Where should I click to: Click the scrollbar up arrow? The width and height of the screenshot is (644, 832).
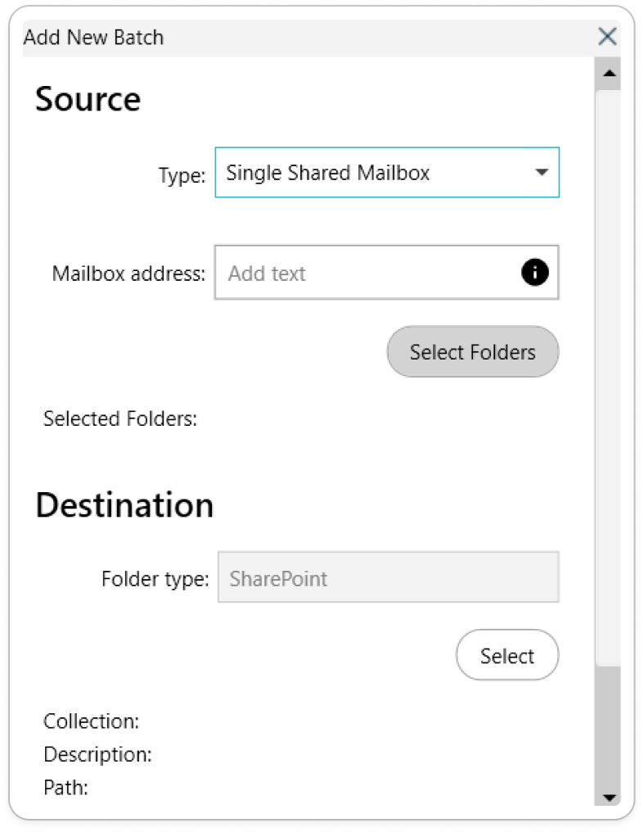(x=608, y=75)
